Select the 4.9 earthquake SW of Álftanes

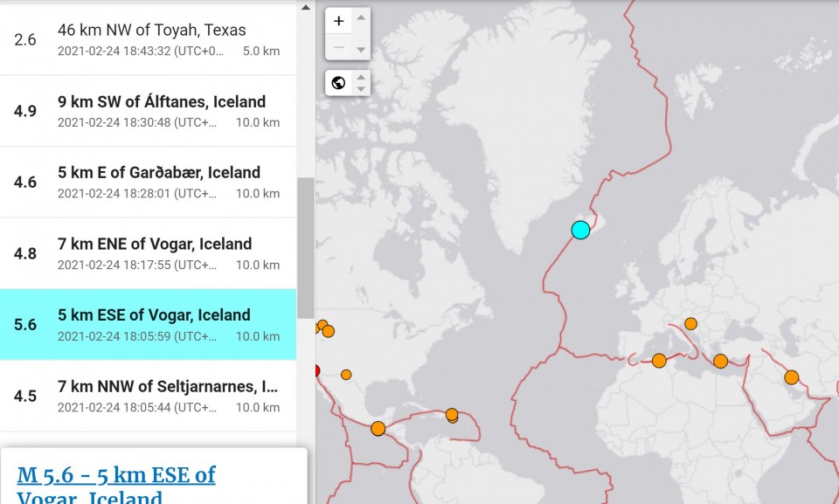[147, 111]
